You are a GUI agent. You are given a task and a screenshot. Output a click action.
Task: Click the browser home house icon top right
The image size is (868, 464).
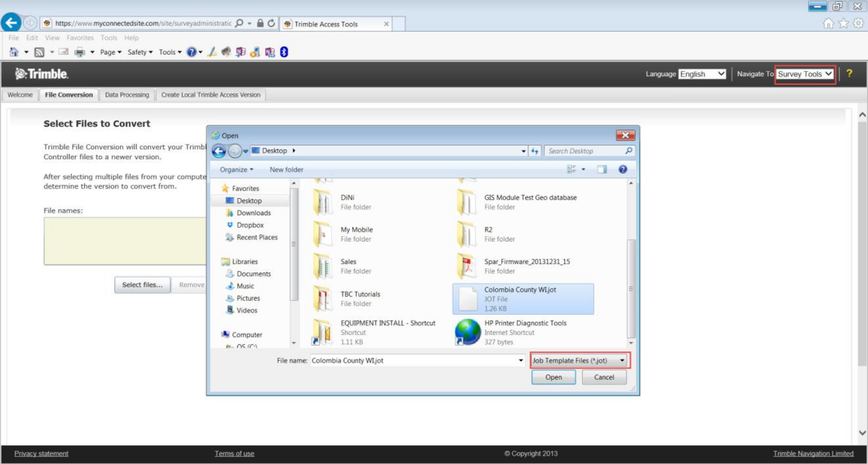click(828, 23)
